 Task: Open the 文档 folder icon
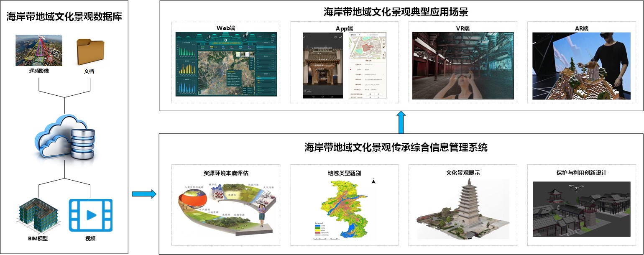(x=89, y=52)
